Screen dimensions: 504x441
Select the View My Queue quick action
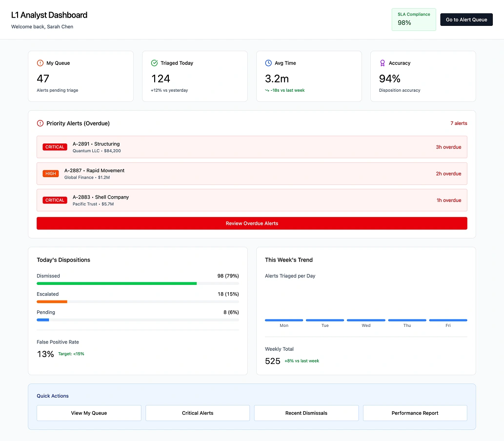[x=89, y=413]
